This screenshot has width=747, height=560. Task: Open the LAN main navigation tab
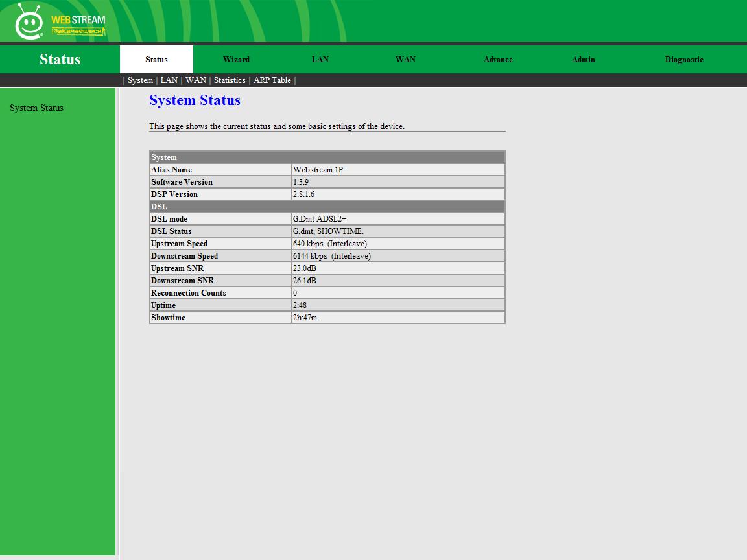320,60
